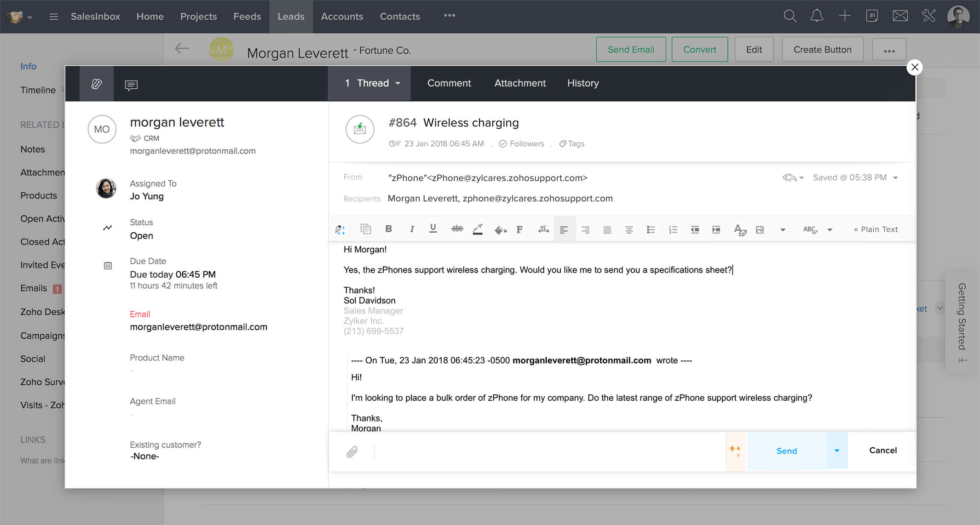The image size is (980, 525).
Task: Switch to the Comment tab
Action: [x=449, y=83]
